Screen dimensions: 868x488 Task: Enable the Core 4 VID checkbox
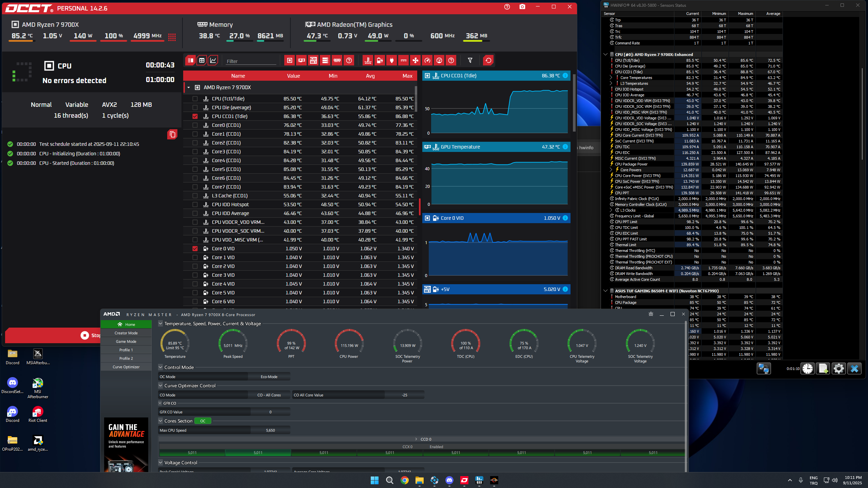(x=195, y=284)
